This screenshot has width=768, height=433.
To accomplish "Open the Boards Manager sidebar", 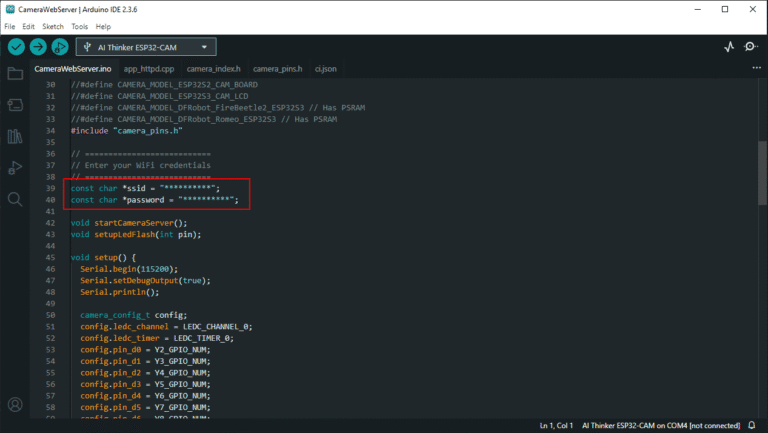I will (15, 105).
